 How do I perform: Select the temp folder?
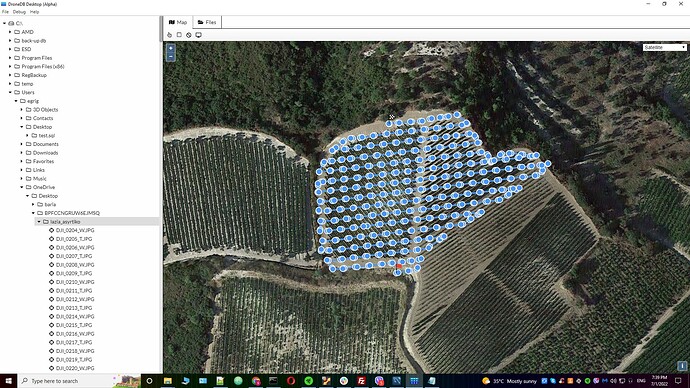tap(27, 84)
